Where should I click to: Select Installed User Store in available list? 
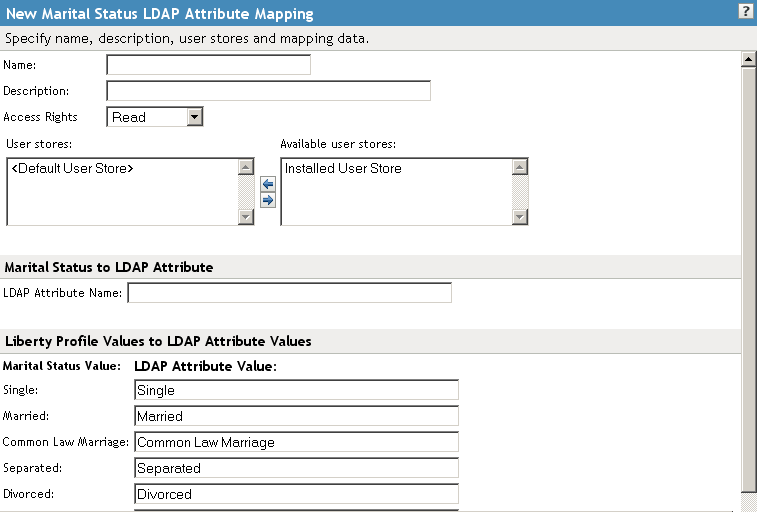tap(343, 168)
